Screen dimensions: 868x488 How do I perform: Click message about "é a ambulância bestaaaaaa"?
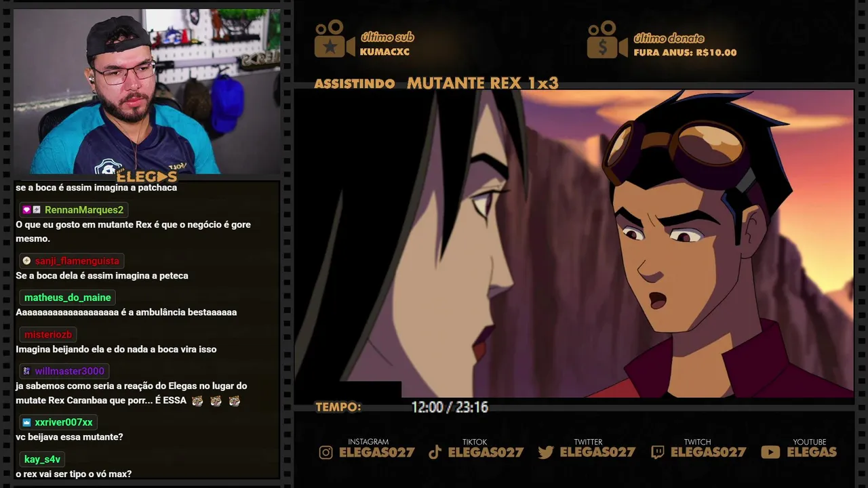[x=126, y=312]
